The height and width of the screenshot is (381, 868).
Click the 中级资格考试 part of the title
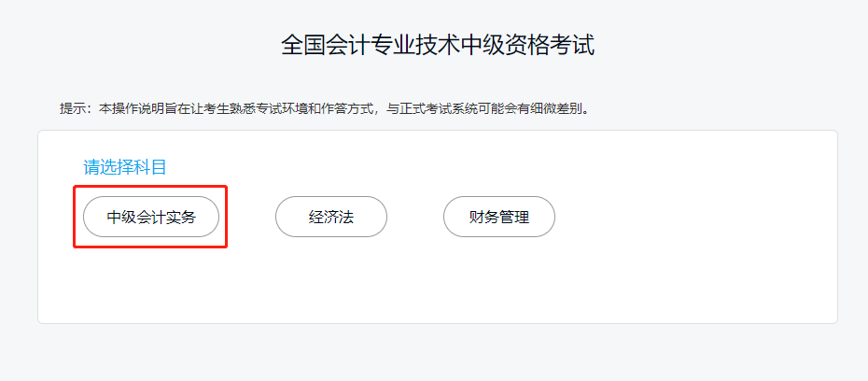pyautogui.click(x=527, y=45)
